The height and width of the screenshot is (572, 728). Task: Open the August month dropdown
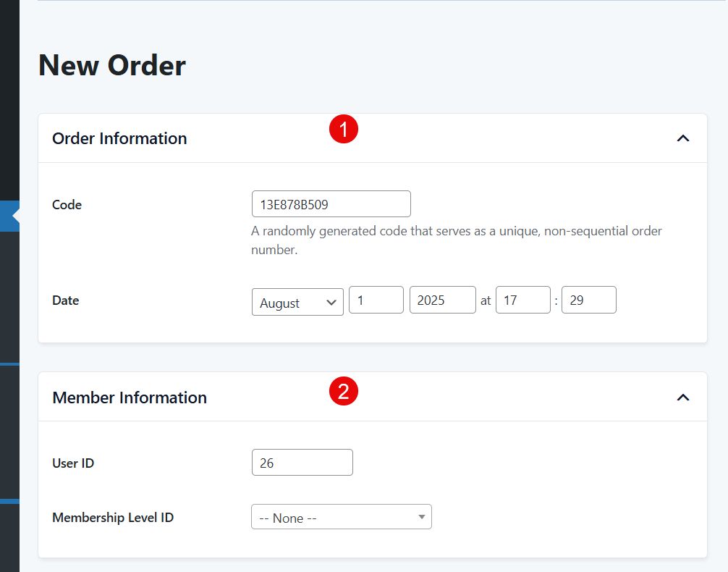pyautogui.click(x=297, y=302)
